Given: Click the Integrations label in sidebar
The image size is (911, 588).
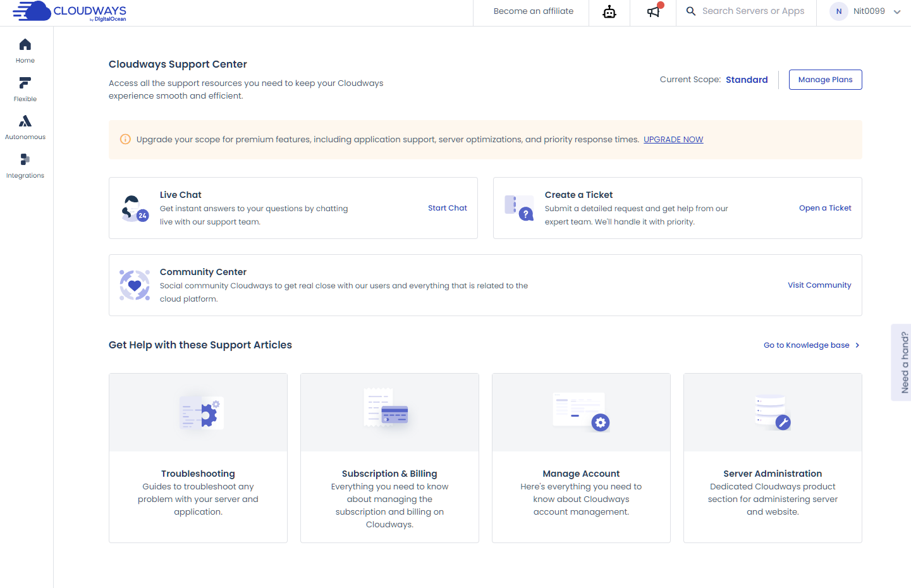Looking at the screenshot, I should point(25,176).
